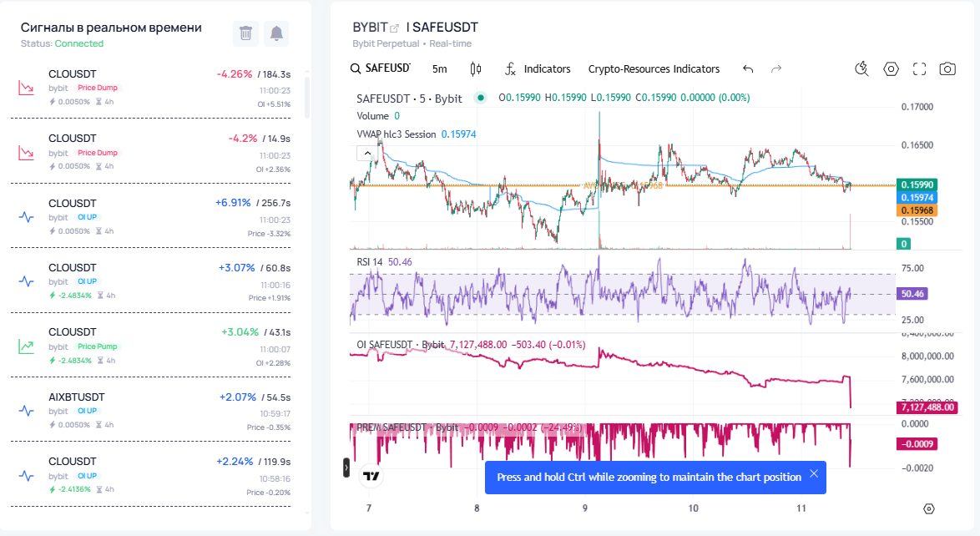The width and height of the screenshot is (980, 536).
Task: Select CLOUSDT +3.07% OI UP signal
Action: click(150, 281)
